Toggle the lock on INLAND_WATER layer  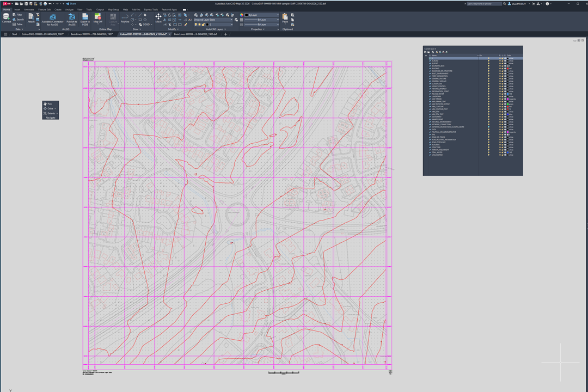coord(501,94)
